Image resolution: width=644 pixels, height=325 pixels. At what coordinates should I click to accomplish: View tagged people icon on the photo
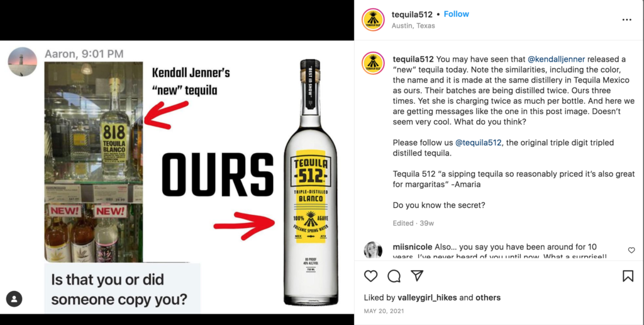click(14, 299)
